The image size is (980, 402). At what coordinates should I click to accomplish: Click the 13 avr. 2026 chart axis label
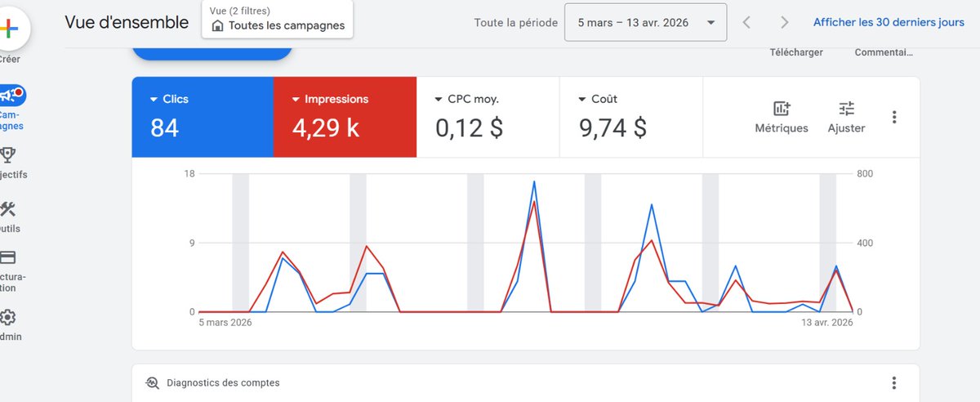826,323
